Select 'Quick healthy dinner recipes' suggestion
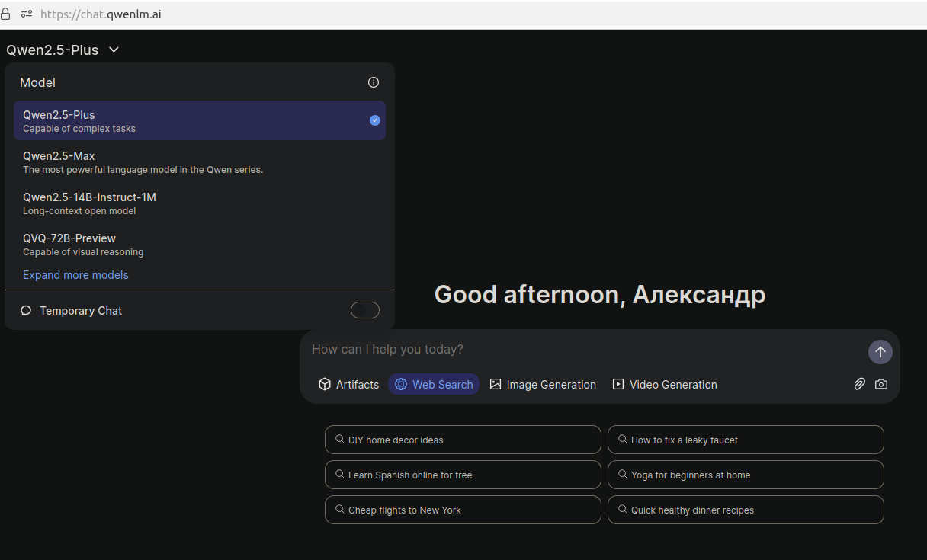The image size is (927, 560). tap(746, 510)
